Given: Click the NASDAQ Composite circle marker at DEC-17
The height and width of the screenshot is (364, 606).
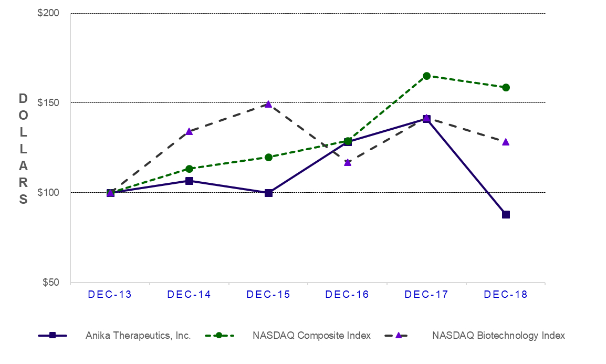Looking at the screenshot, I should [x=426, y=76].
